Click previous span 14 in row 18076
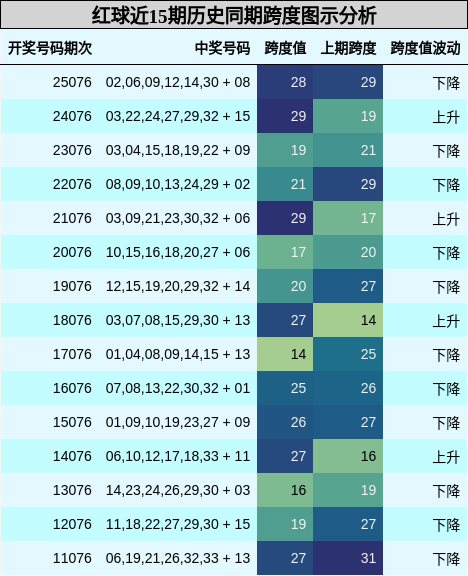This screenshot has height=576, width=468. point(348,320)
